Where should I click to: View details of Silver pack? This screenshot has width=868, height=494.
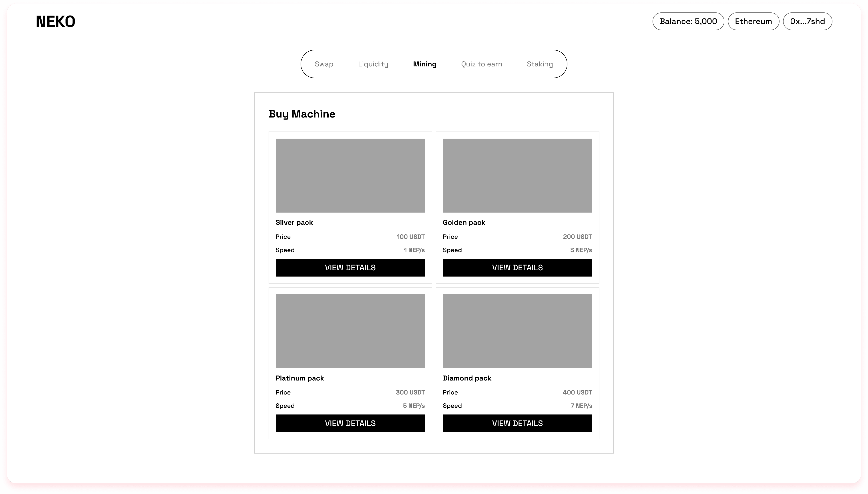(350, 268)
